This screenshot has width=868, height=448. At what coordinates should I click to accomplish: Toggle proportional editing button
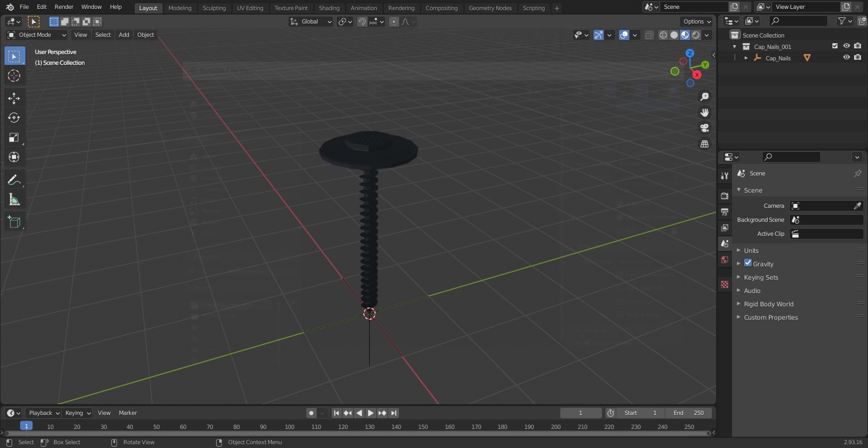[x=394, y=22]
